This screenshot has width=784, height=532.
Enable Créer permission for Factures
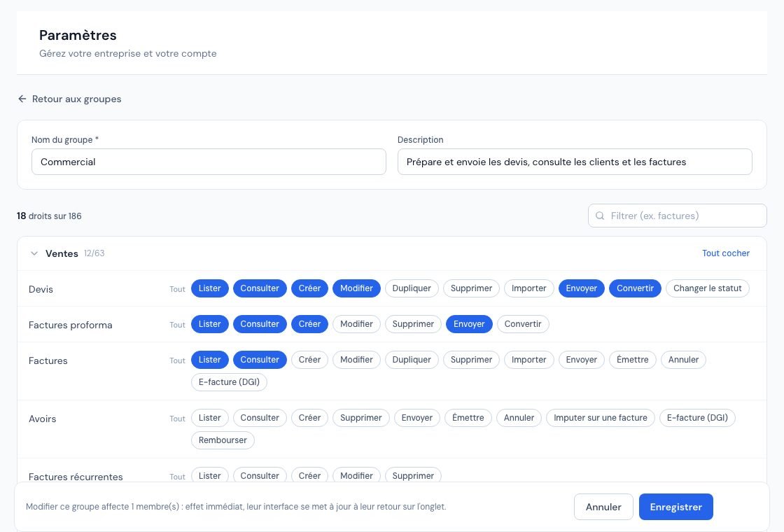coord(309,360)
